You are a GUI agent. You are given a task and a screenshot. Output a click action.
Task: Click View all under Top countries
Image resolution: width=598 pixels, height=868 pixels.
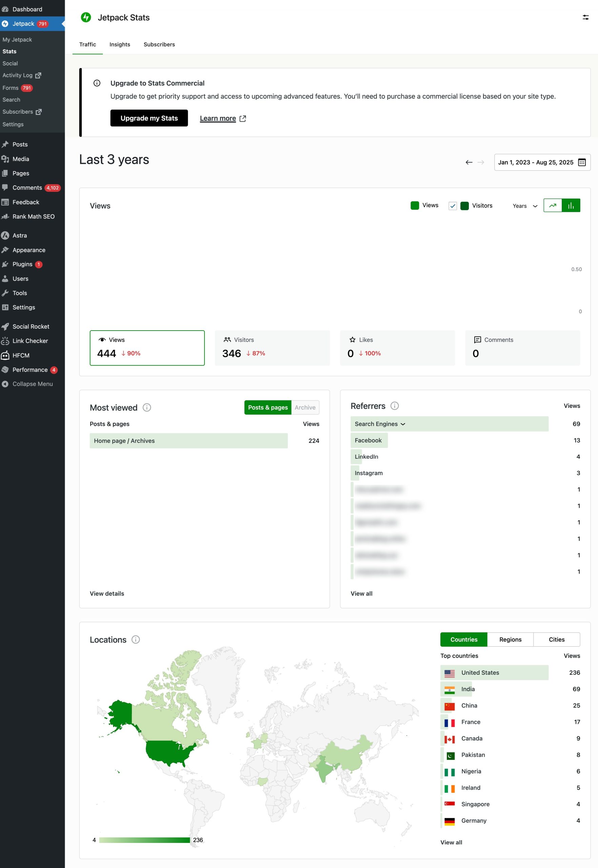pos(451,842)
